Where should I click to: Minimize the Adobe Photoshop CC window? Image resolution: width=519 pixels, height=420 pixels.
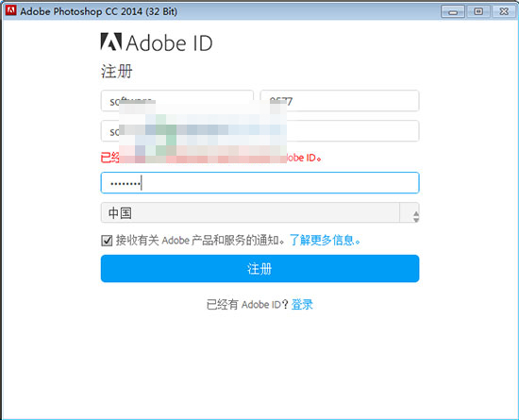coord(452,11)
